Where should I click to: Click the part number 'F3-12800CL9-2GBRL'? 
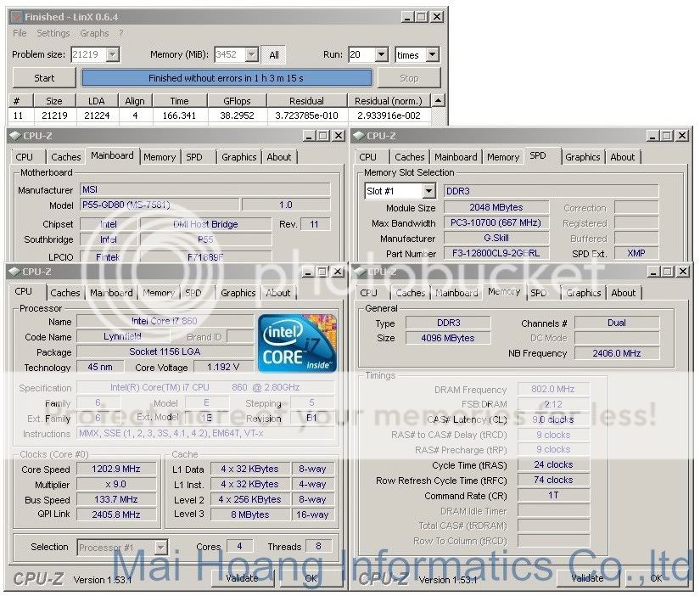[x=496, y=253]
